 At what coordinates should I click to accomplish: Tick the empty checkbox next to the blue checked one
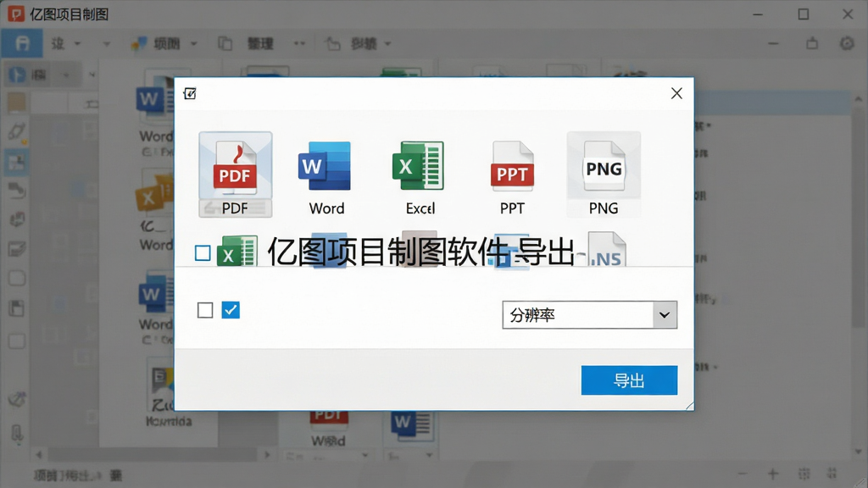pos(205,310)
